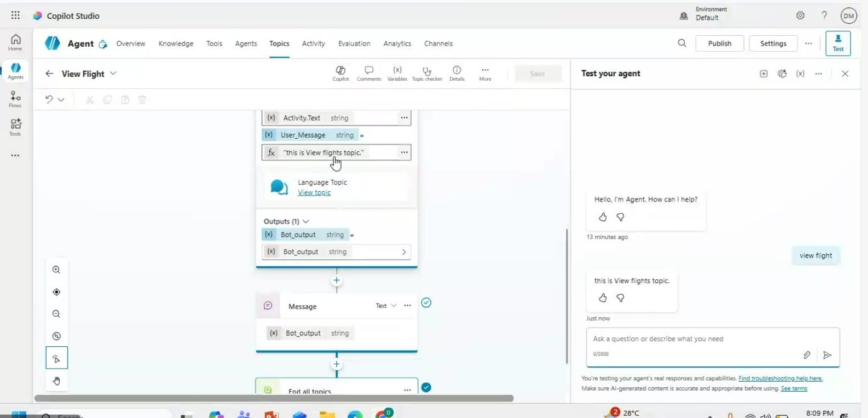Like the 'this is View flights topic' reply
Viewport: 868px width, 418px height.
[603, 297]
